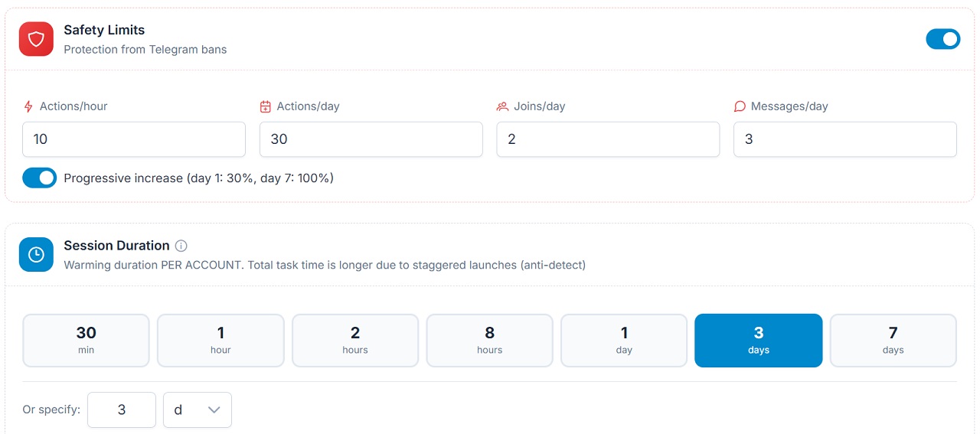
Task: Click the Actions/hour label text
Action: point(73,106)
